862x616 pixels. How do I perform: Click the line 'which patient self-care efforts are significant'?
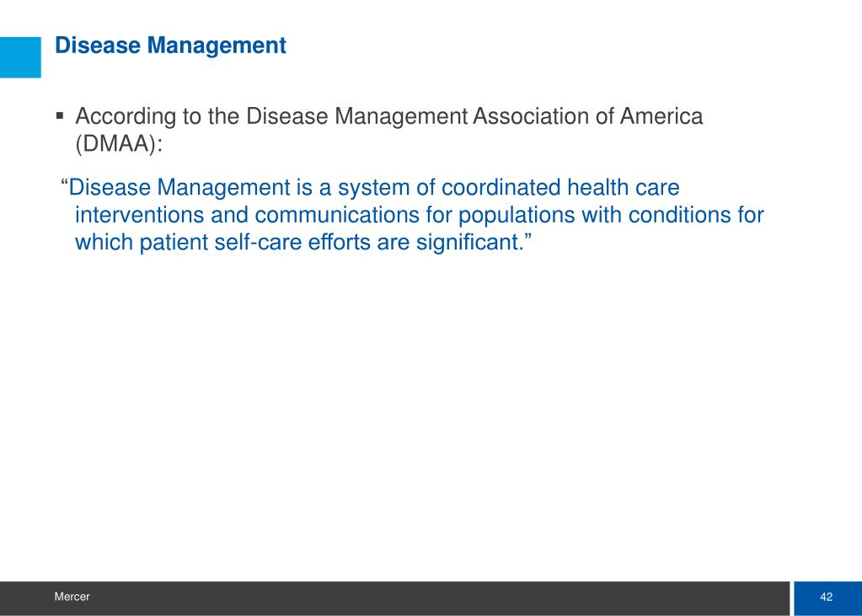[303, 242]
